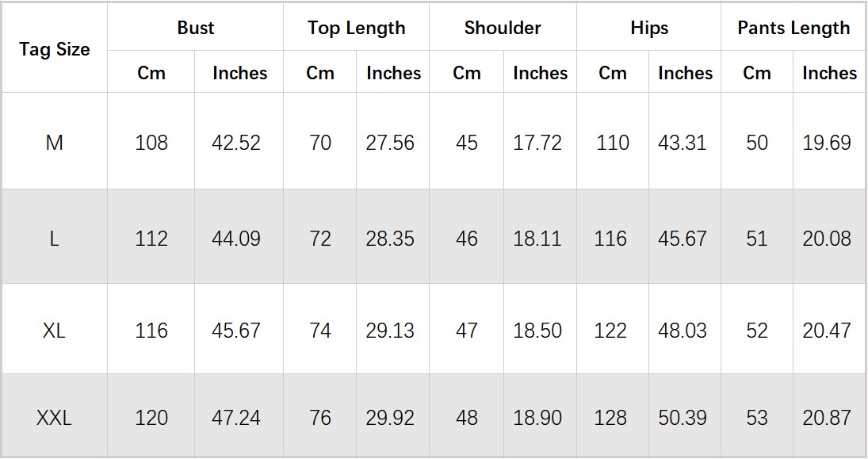868x459 pixels.
Task: Click the 29.13 top length value
Action: tap(390, 331)
